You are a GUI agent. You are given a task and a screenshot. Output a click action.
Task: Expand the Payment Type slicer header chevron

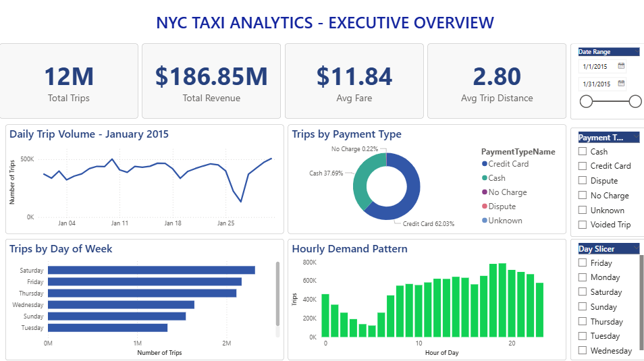click(637, 137)
